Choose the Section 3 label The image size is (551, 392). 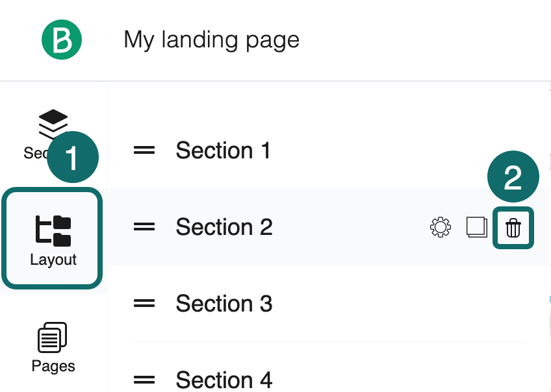pos(224,304)
